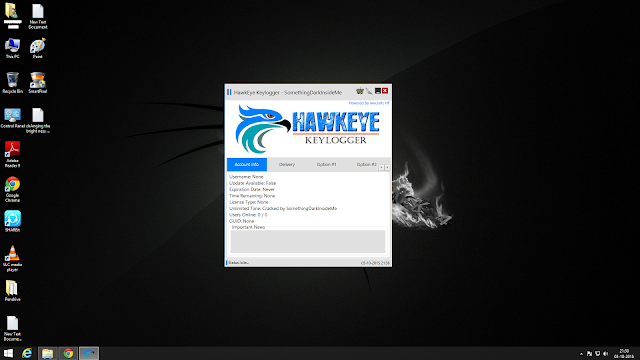Launch the SmartFind desktop shortcut
This screenshot has height=360, width=640.
pos(38,83)
